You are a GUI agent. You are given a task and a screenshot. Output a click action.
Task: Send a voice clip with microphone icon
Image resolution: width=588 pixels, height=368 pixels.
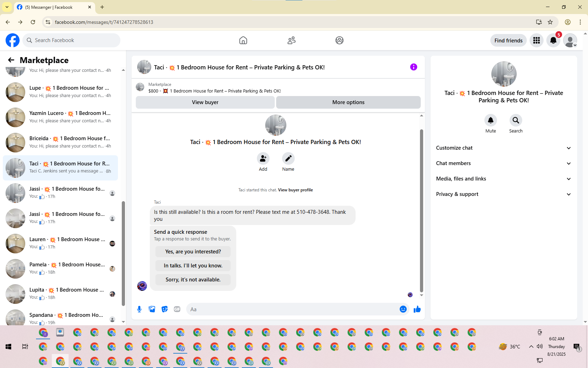pos(139,309)
